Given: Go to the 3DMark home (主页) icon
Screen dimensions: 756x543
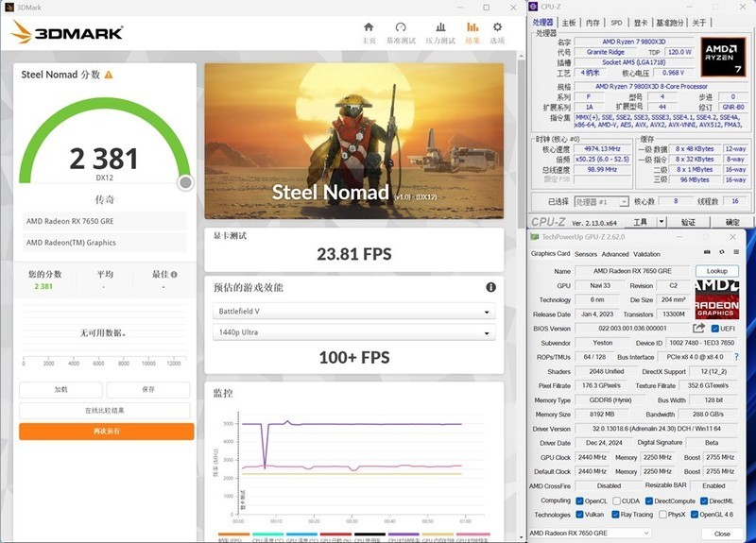Looking at the screenshot, I should pyautogui.click(x=369, y=27).
